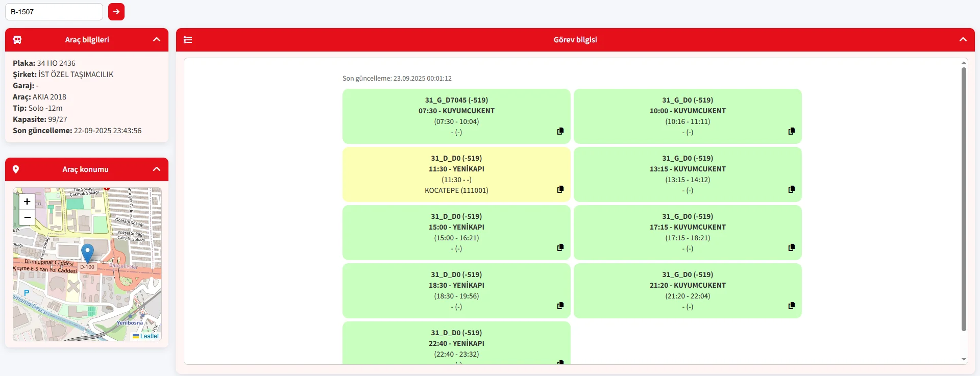Zoom out on the map
Screen dimensions: 980x376
tap(27, 217)
